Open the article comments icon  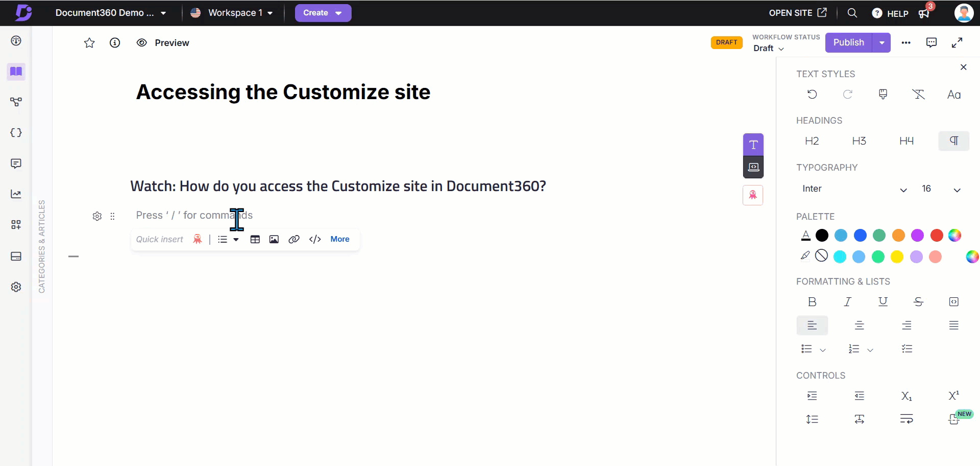(x=932, y=42)
